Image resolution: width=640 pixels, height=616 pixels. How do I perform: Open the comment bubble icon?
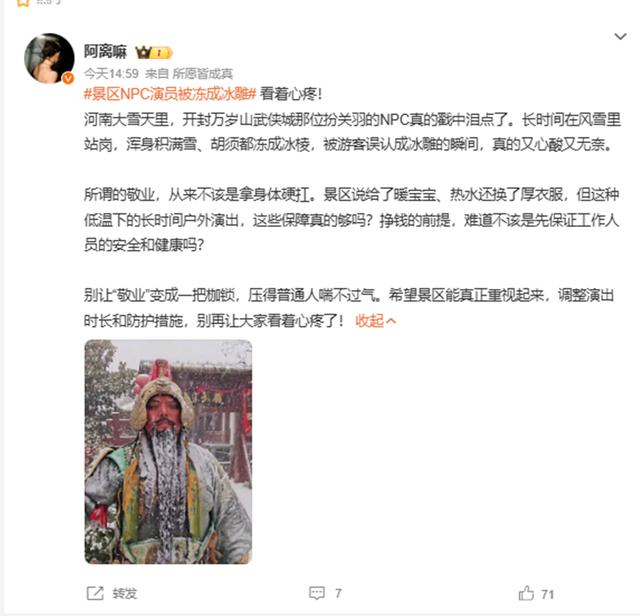[x=317, y=593]
